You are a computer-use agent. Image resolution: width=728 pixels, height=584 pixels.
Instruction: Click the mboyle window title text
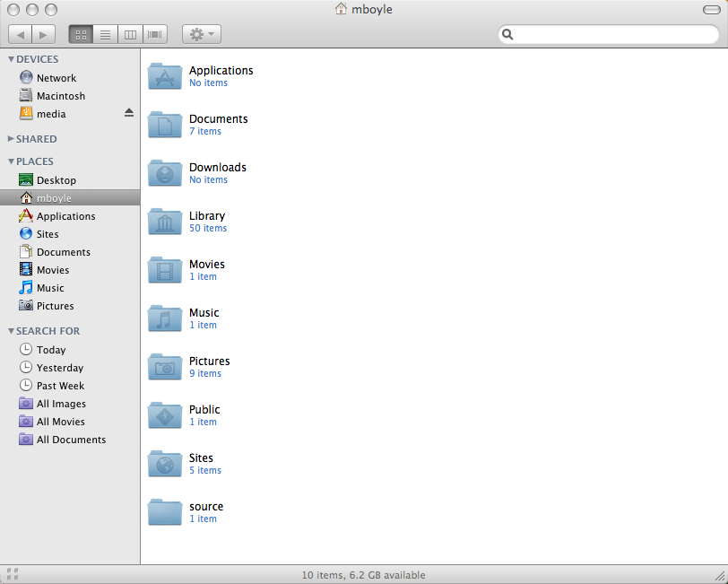(x=372, y=9)
